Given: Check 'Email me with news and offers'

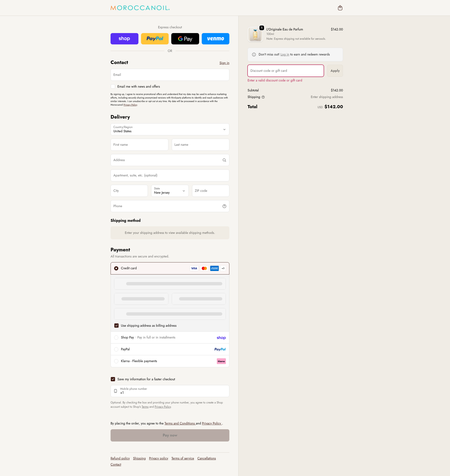Looking at the screenshot, I should tap(113, 87).
